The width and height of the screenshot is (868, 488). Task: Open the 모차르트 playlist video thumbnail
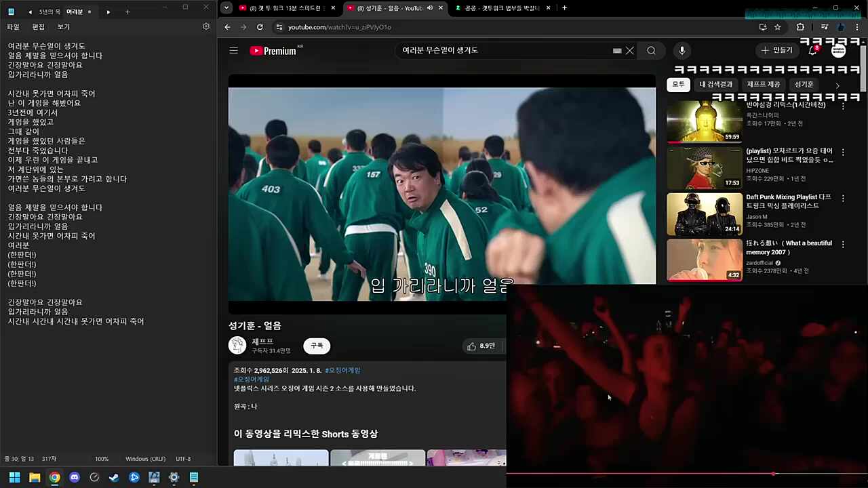click(x=705, y=168)
